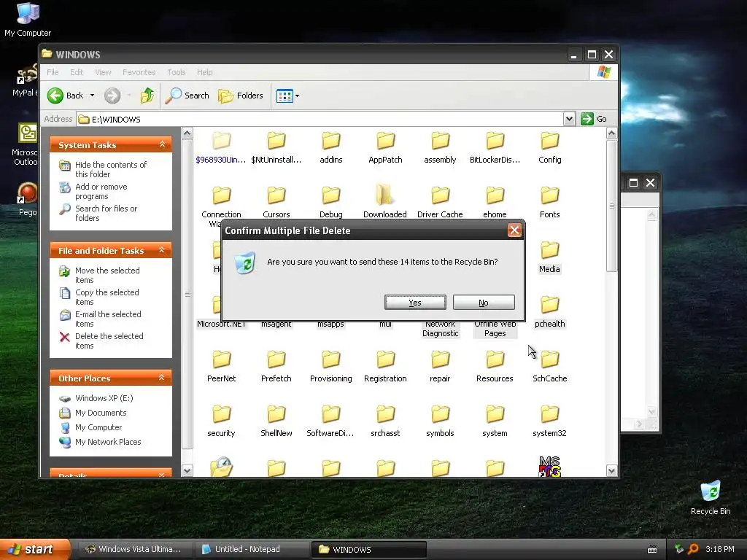The height and width of the screenshot is (560, 747).
Task: Open the Views dropdown button
Action: point(287,96)
